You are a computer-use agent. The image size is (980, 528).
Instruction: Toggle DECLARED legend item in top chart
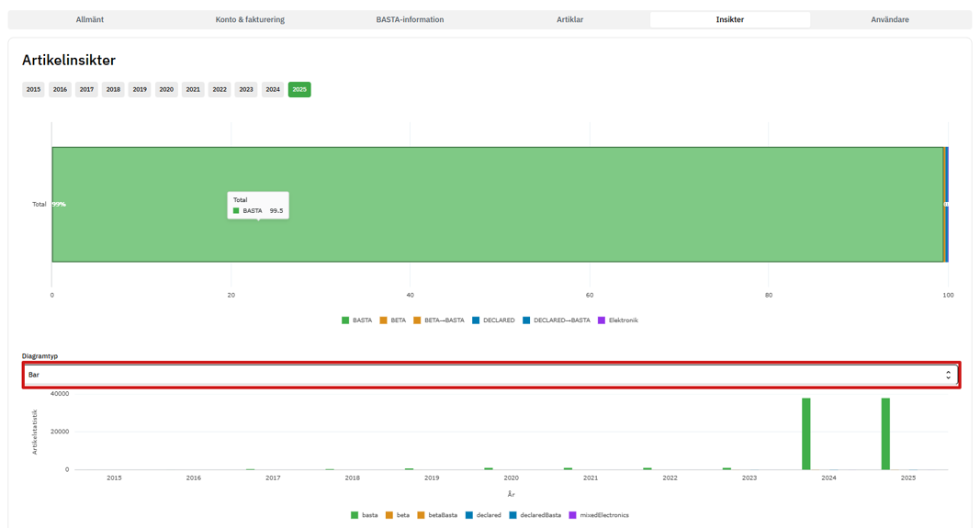[x=494, y=320]
